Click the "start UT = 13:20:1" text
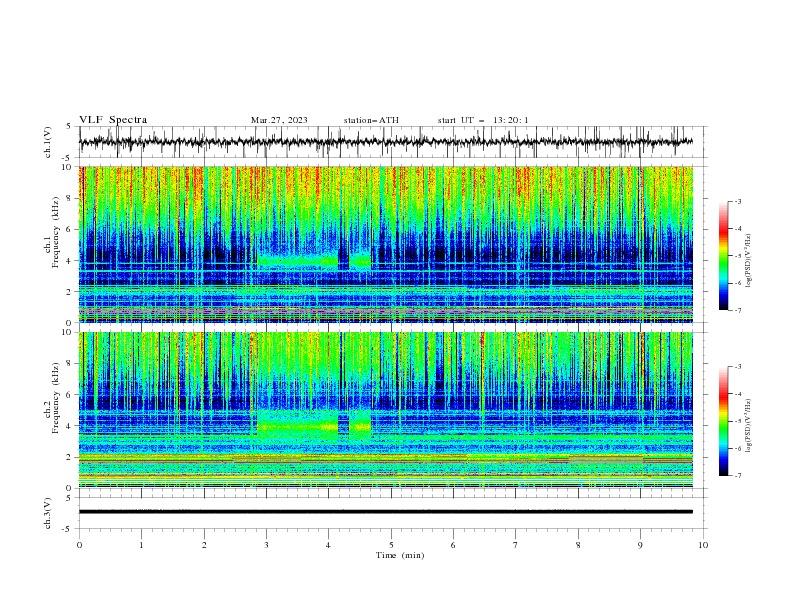The image size is (792, 612). (483, 120)
